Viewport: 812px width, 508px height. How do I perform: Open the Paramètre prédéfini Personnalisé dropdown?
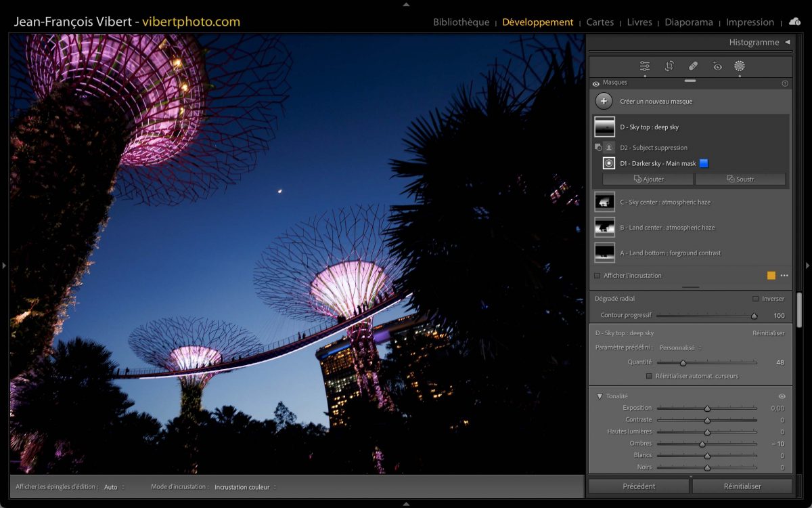681,347
